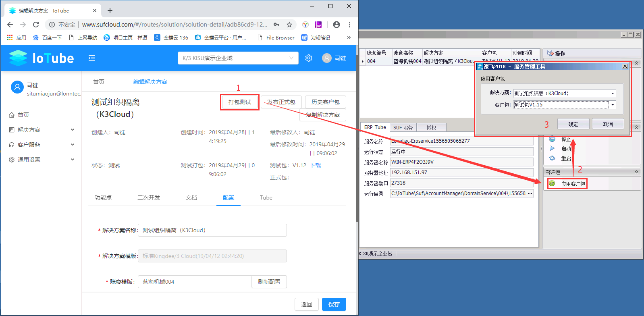The height and width of the screenshot is (316, 644).
Task: Click the browser back arrow
Action: (10, 25)
